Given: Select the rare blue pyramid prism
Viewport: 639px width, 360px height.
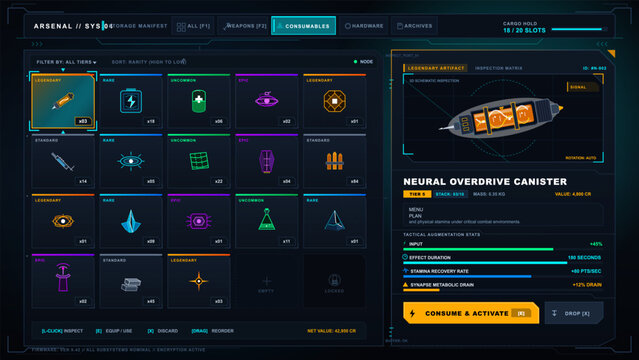Looking at the screenshot, I should pos(335,221).
